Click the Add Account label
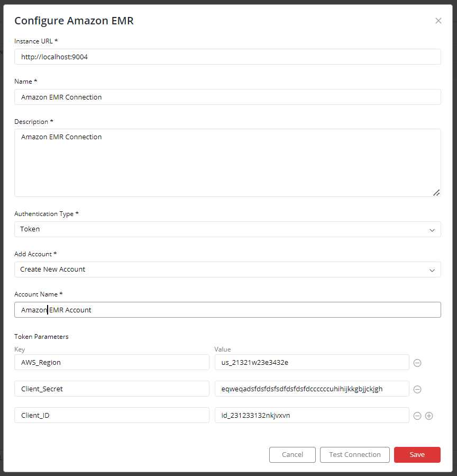This screenshot has width=457, height=476. [x=35, y=254]
